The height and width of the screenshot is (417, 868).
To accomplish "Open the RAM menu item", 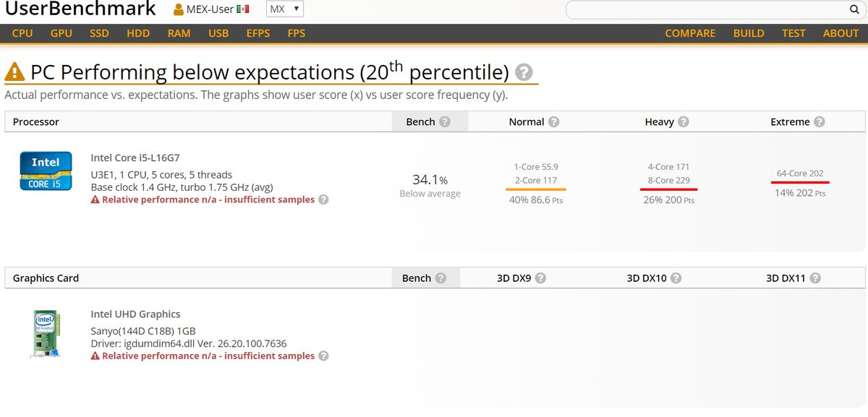I will pos(179,33).
